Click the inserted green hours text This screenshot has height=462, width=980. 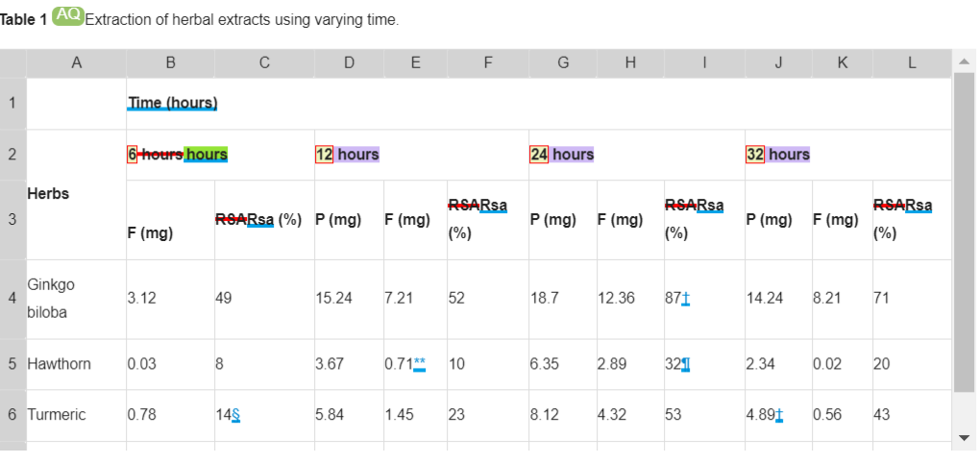pyautogui.click(x=207, y=155)
